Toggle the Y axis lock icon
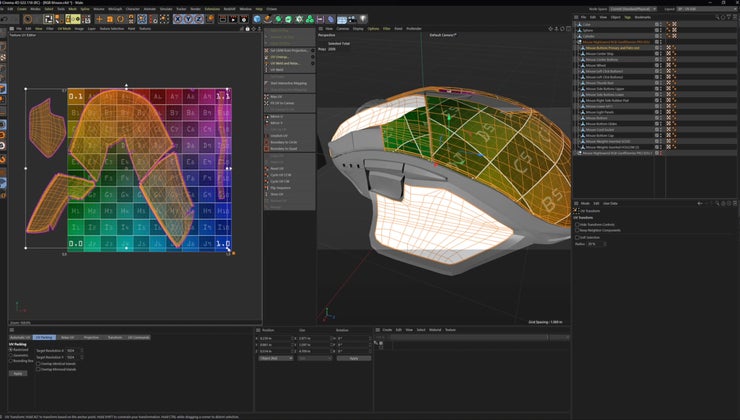 coord(188,19)
